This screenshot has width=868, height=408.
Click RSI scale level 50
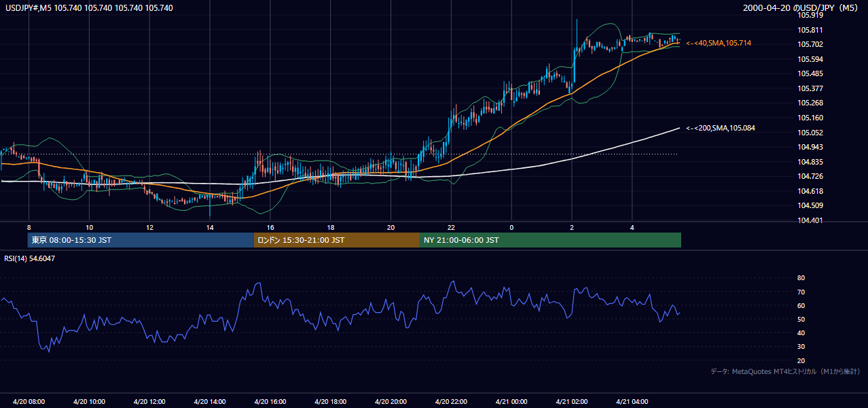coord(801,319)
